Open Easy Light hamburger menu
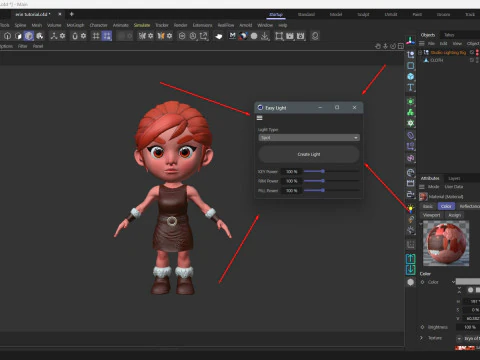Screen dimensions: 480x360 click(260, 118)
